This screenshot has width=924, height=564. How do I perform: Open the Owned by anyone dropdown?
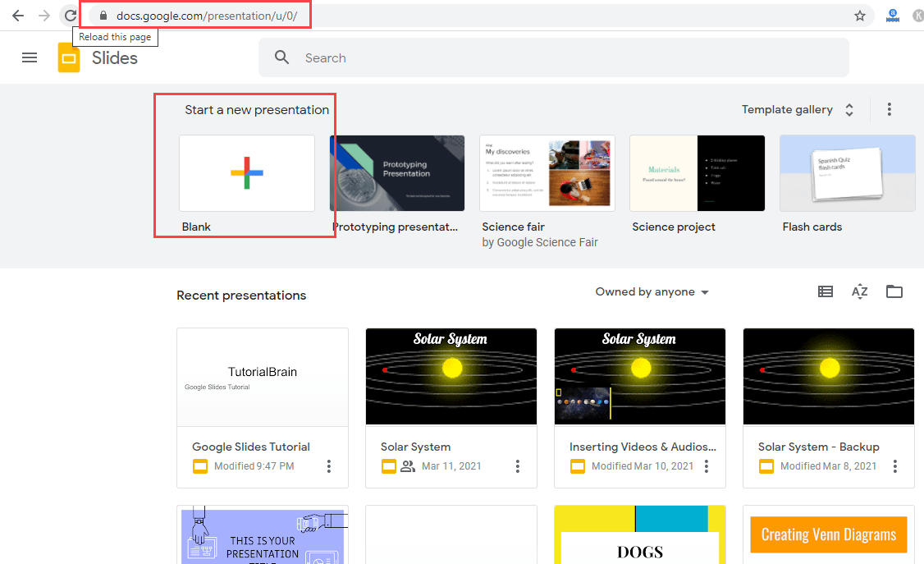coord(652,291)
